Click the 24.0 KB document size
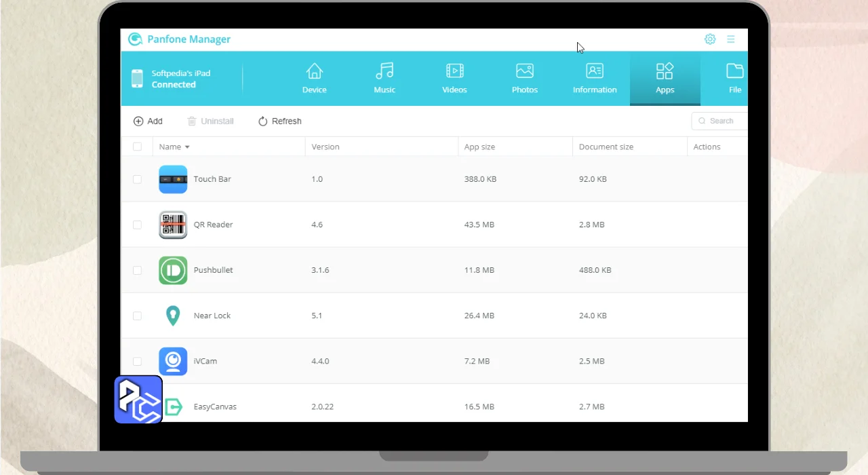868x475 pixels. [593, 316]
